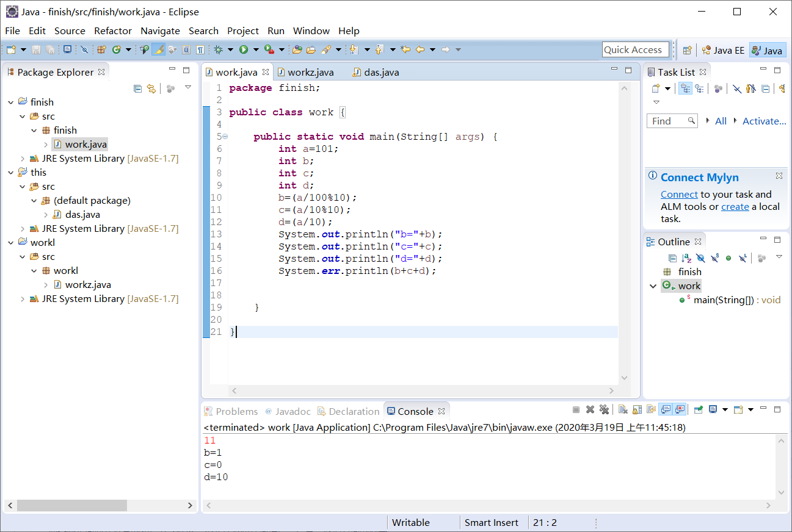Collapse all in Package Explorer
This screenshot has width=792, height=532.
(x=138, y=88)
